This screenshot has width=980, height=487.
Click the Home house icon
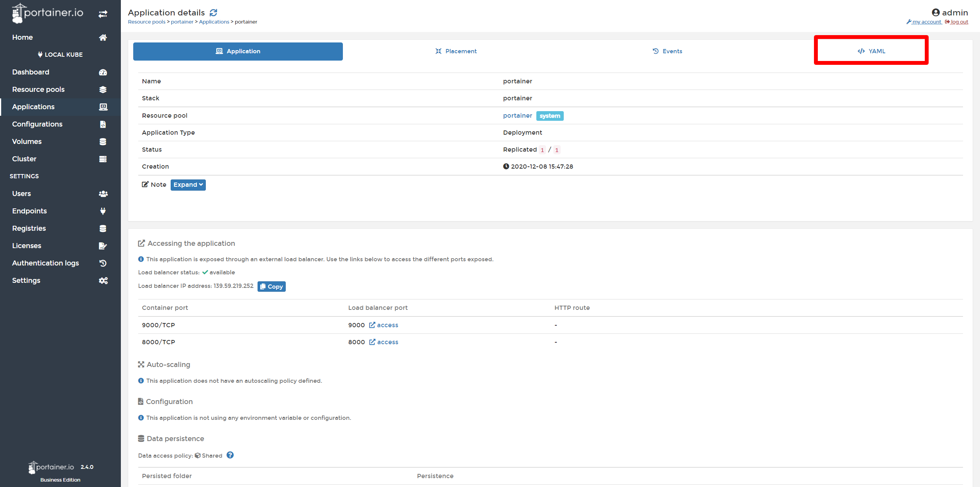click(x=103, y=37)
